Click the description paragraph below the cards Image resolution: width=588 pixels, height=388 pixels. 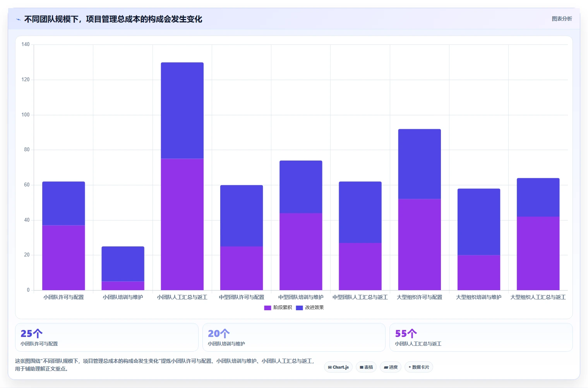165,365
